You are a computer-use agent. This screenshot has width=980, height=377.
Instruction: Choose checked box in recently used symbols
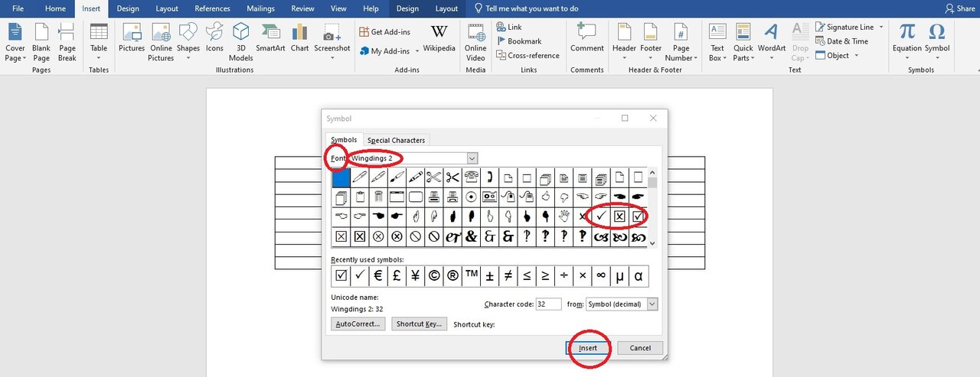click(341, 276)
